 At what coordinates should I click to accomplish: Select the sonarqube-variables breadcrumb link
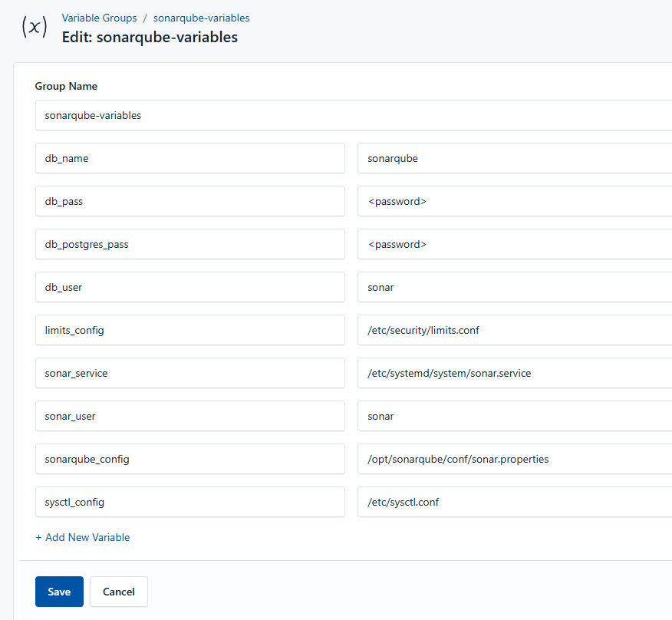[201, 18]
